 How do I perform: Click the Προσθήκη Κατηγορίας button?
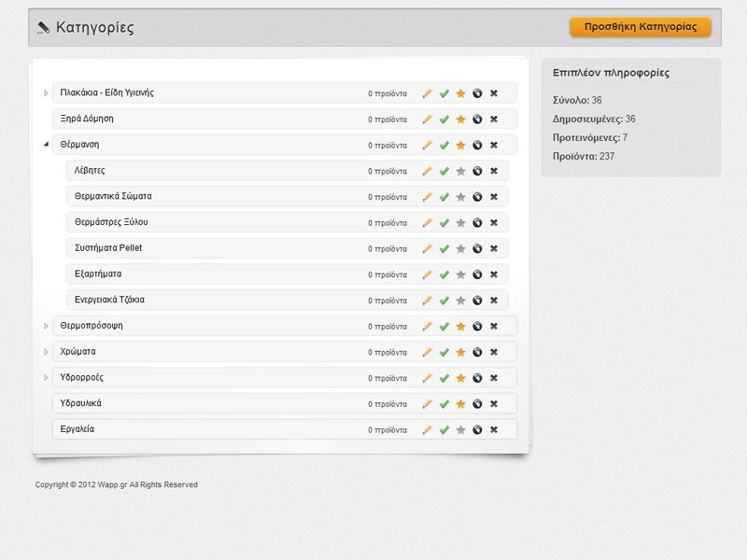(x=641, y=27)
